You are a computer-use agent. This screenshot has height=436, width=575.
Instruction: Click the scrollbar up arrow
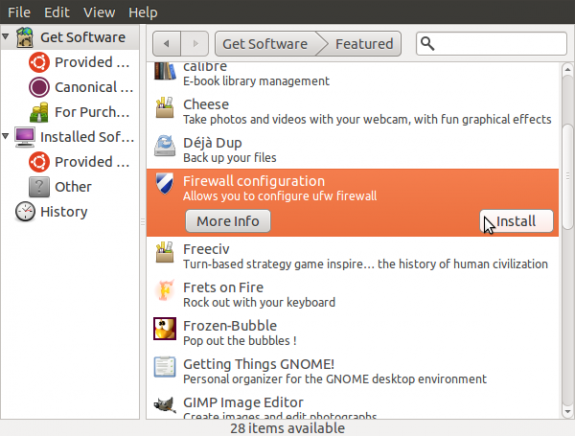tap(568, 69)
